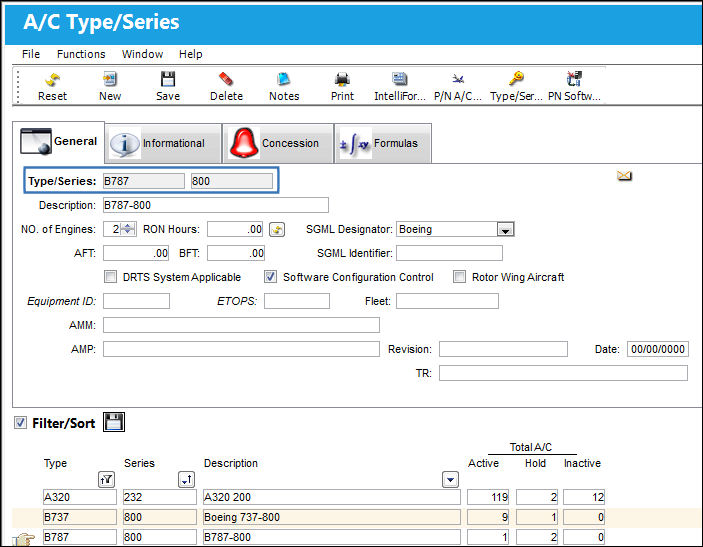Open the P/N A/C... toolbar icon
Screen dimensions: 703x547
click(458, 79)
